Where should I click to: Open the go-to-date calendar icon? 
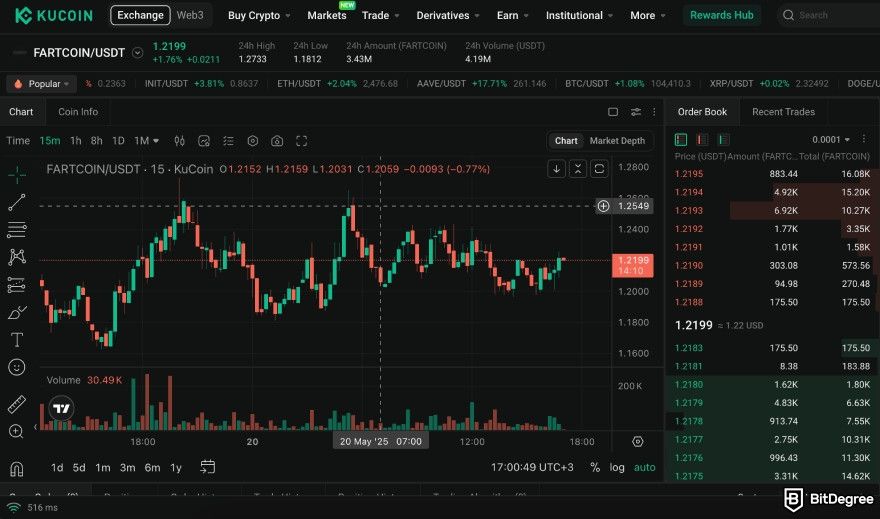208,467
